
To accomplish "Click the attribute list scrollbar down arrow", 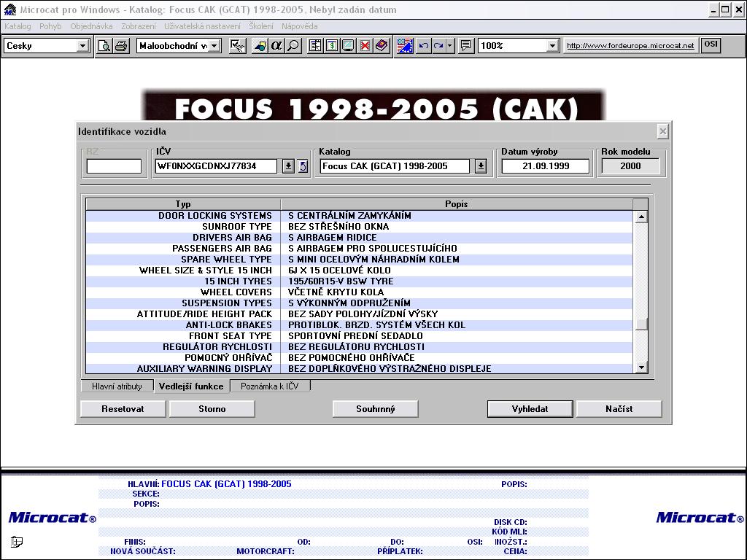I will pyautogui.click(x=641, y=368).
